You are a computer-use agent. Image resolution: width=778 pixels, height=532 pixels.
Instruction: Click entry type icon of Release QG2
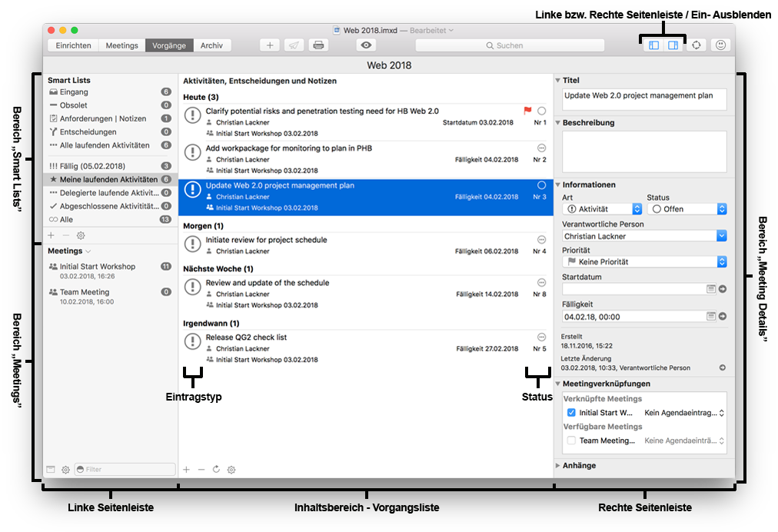(192, 341)
